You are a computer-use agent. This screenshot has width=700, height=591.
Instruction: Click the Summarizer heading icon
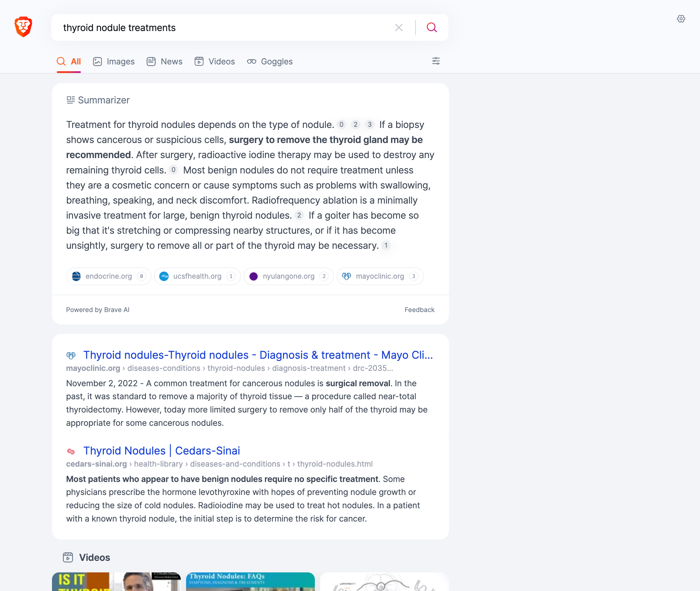tap(71, 100)
